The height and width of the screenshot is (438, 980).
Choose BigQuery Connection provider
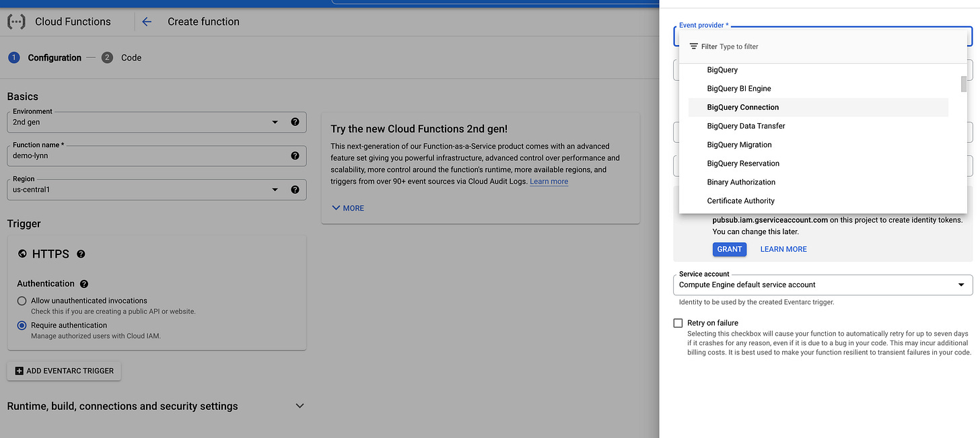818,107
